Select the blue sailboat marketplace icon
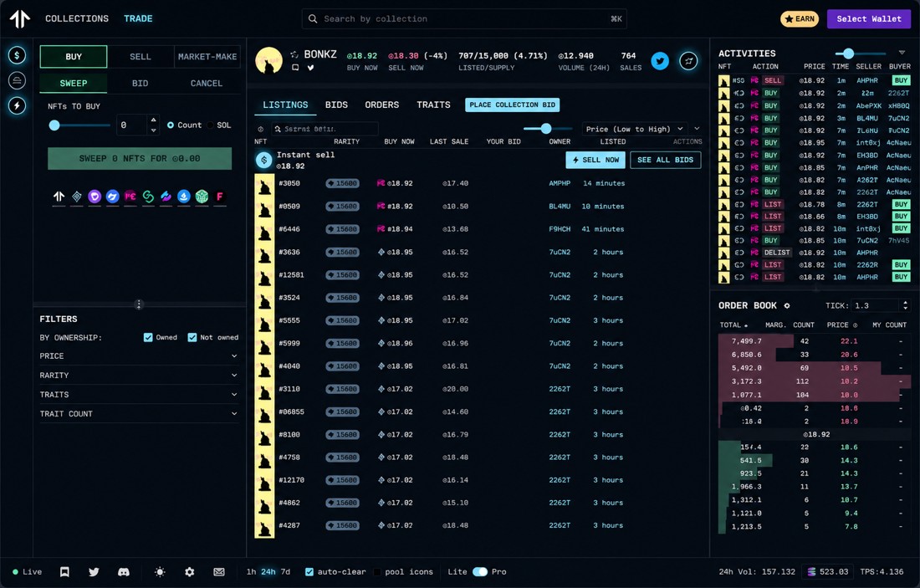This screenshot has width=920, height=588. 184,197
